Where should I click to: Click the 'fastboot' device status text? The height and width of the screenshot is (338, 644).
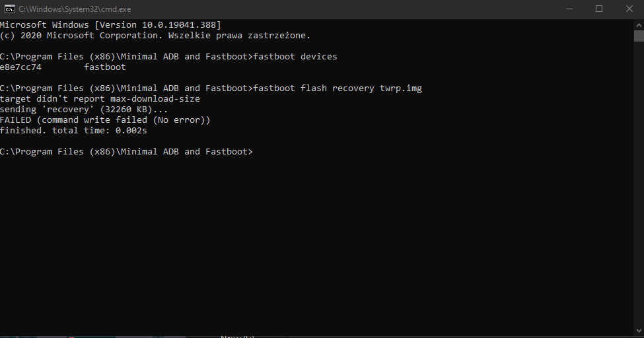(104, 67)
